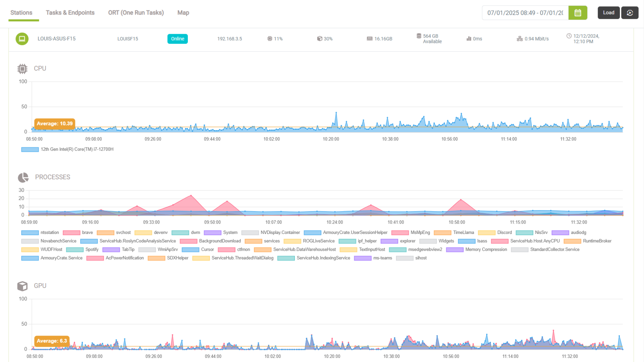Switch to the Map tab
This screenshot has width=644, height=362.
point(183,12)
